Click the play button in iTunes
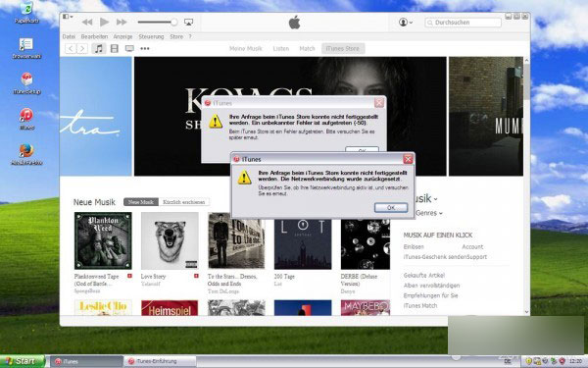 coord(104,23)
